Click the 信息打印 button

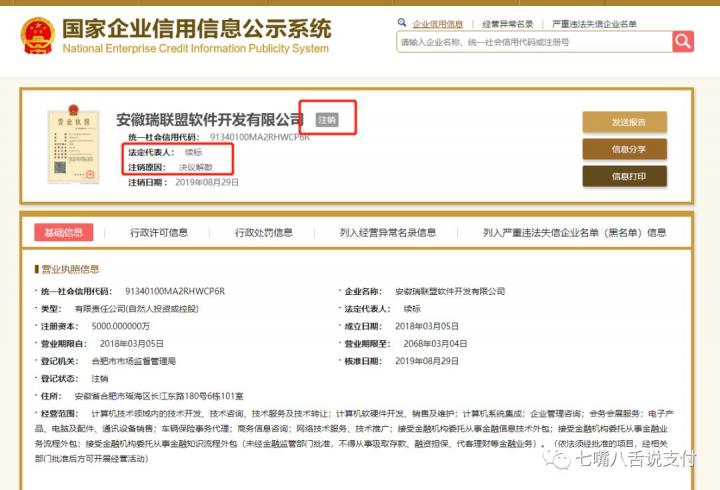(x=624, y=176)
